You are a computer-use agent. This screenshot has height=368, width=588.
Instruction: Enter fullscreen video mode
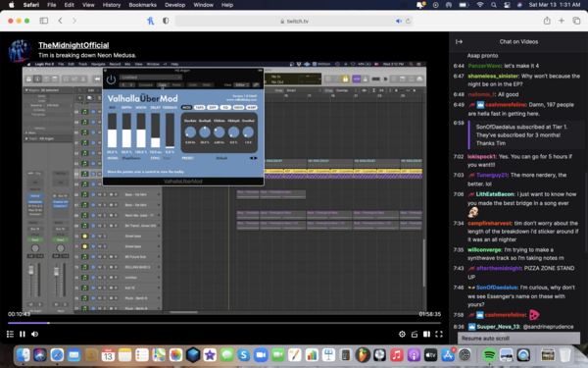click(439, 334)
